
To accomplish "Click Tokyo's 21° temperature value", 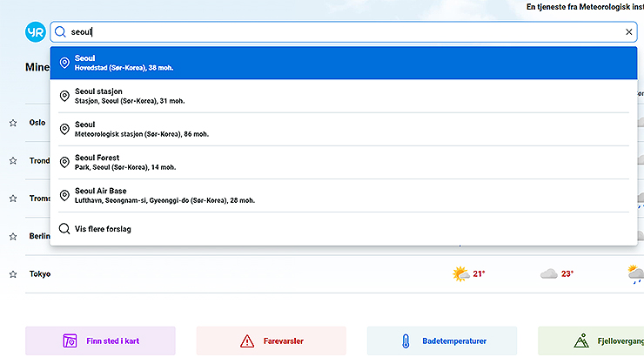I will point(479,273).
